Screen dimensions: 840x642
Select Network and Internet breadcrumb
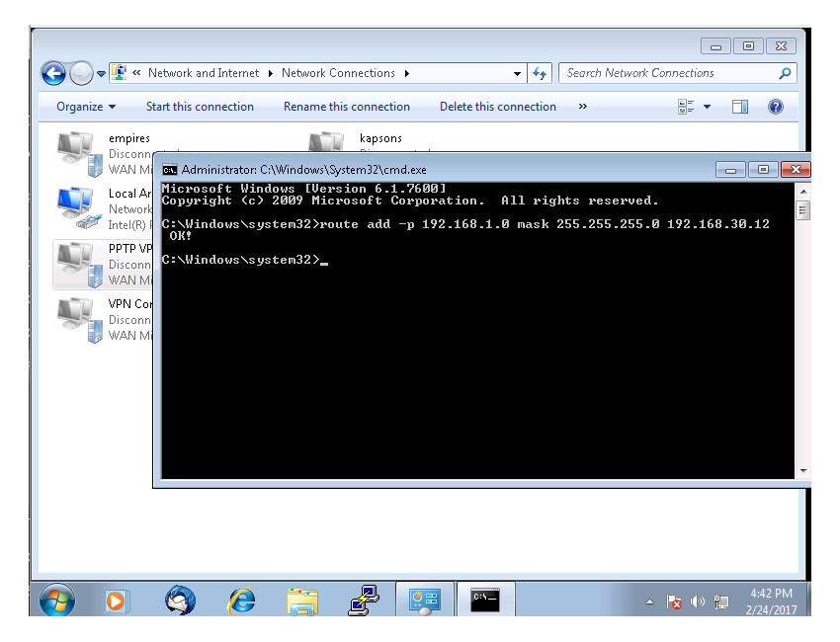click(x=203, y=73)
